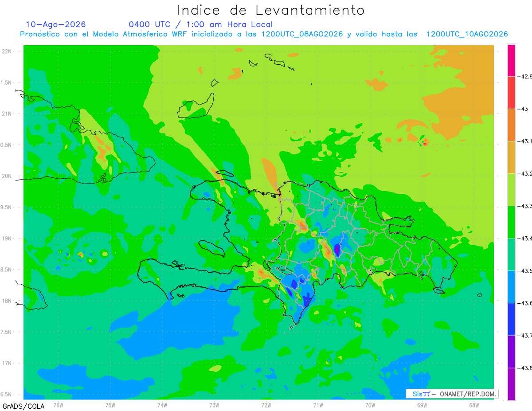Screen dimensions: 532x411
Task: Click the validity end time '1200UTC_10AGO2026'
Action: pyautogui.click(x=467, y=34)
